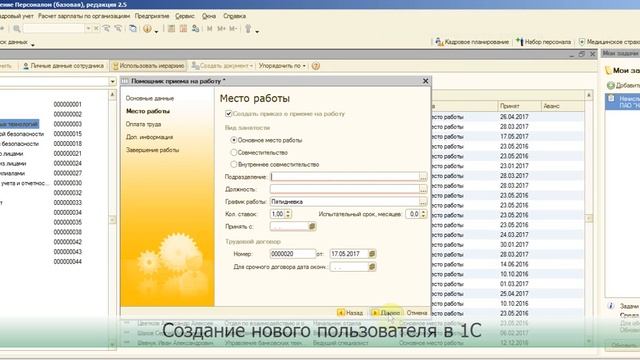This screenshot has width=640, height=360.
Task: Open Упорядочить по dropdown
Action: pos(282,66)
